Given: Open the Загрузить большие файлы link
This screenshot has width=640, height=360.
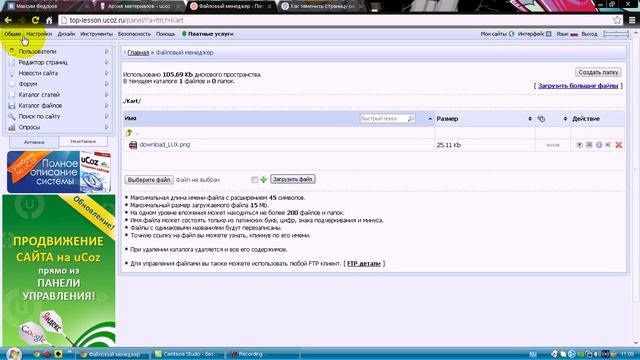Looking at the screenshot, I should pos(578,86).
